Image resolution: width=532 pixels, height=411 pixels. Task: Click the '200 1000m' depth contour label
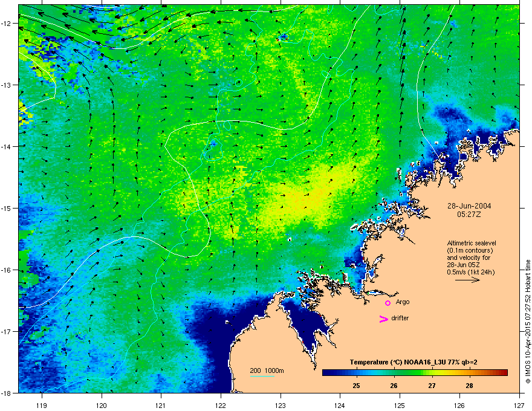[x=267, y=371]
